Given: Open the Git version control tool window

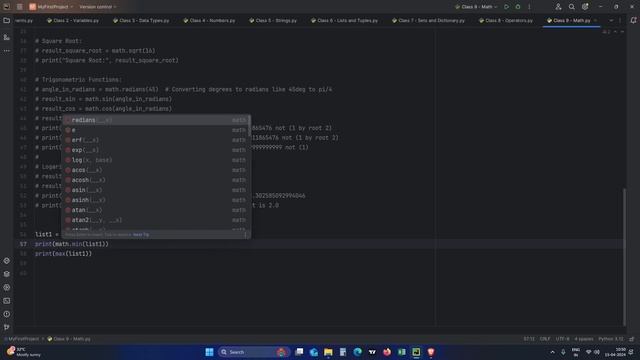Looking at the screenshot, I should point(7,327).
